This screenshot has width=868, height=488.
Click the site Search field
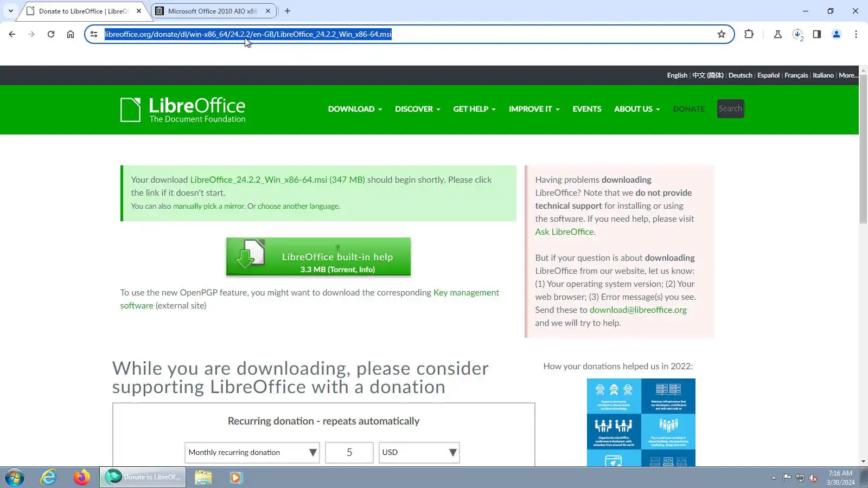pyautogui.click(x=730, y=108)
